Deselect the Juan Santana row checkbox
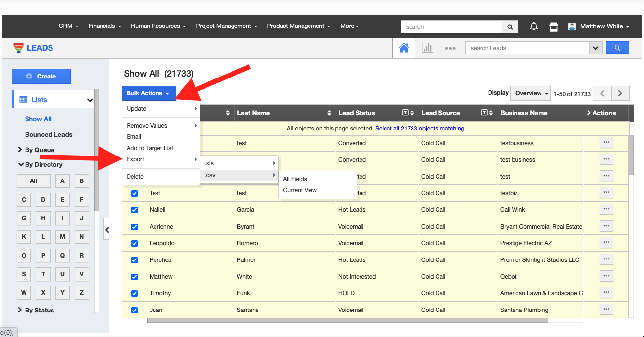The image size is (644, 337). pos(135,310)
